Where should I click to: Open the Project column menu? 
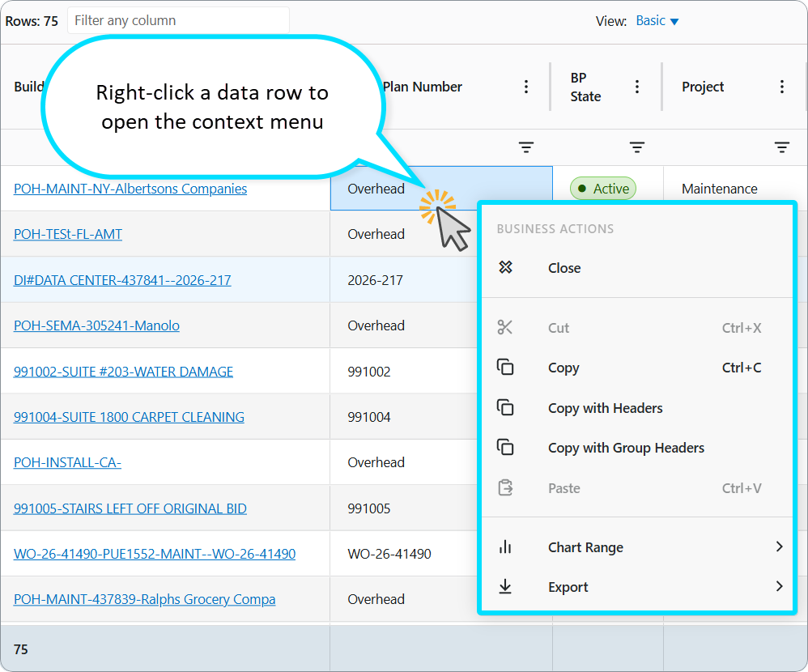tap(782, 87)
